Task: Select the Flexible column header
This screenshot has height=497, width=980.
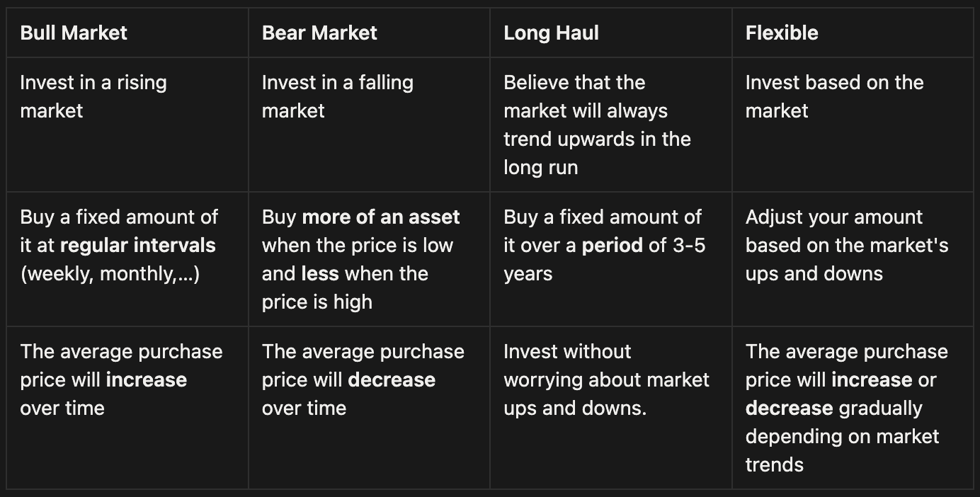Action: click(x=781, y=33)
